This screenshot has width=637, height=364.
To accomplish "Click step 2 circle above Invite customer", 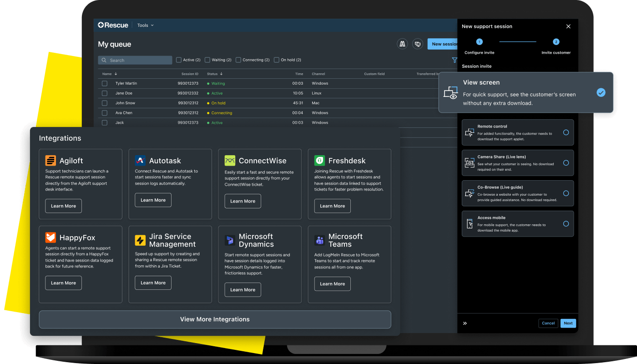I will click(x=556, y=42).
